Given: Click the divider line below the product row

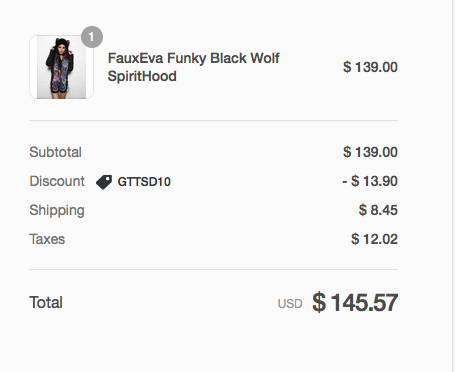Looking at the screenshot, I should click(x=213, y=120).
